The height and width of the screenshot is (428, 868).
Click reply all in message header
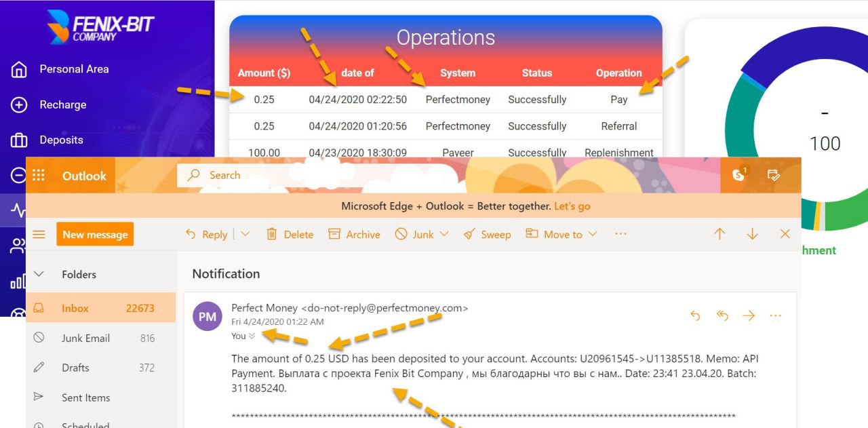(722, 315)
